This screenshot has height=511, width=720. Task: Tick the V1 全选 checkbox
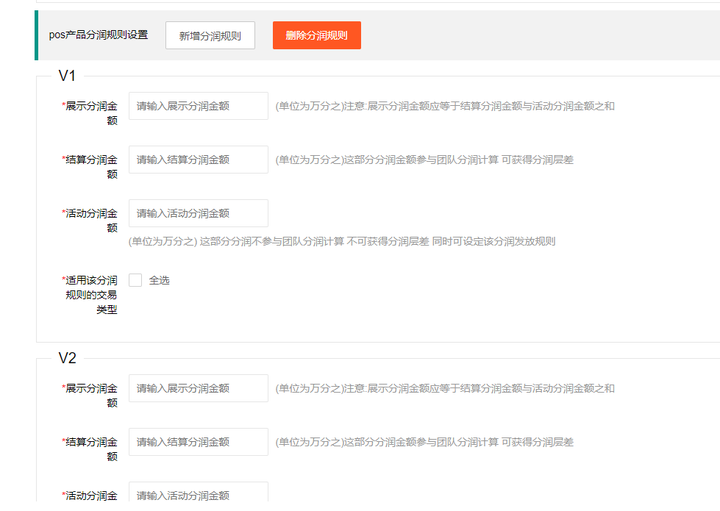pos(135,280)
